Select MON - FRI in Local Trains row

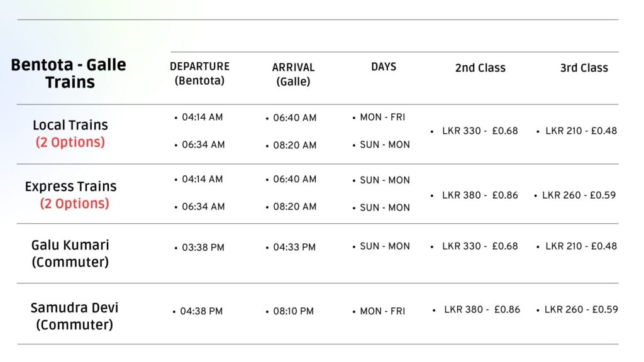coord(382,117)
